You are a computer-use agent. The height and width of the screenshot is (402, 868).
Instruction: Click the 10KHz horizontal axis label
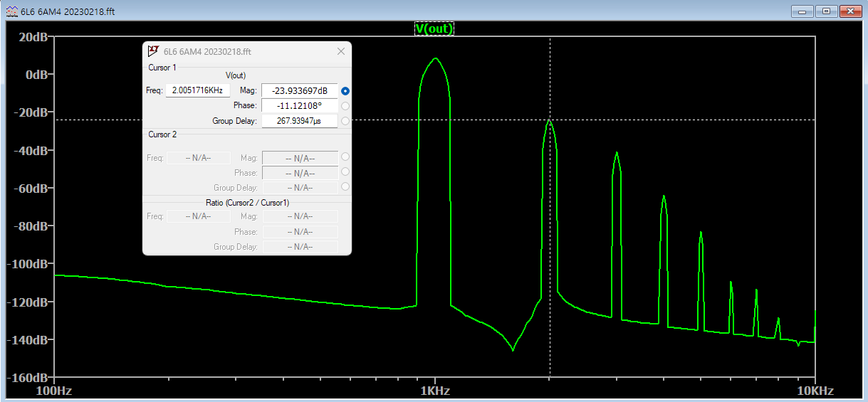point(815,391)
